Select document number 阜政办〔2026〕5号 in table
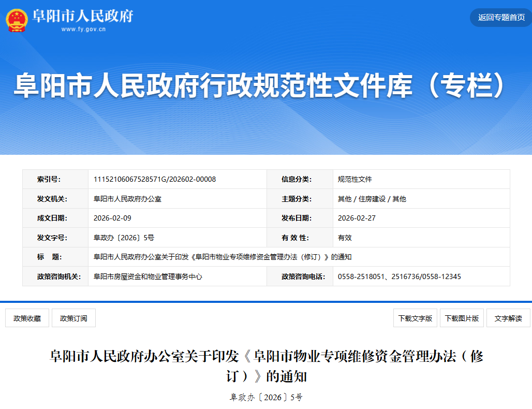Viewport: 532px width, 409px height. 124,238
